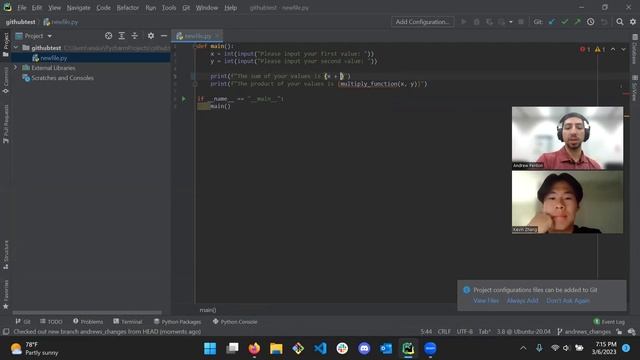The height and width of the screenshot is (360, 640).
Task: Click the UTF-8 encoding status entry
Action: click(x=464, y=332)
